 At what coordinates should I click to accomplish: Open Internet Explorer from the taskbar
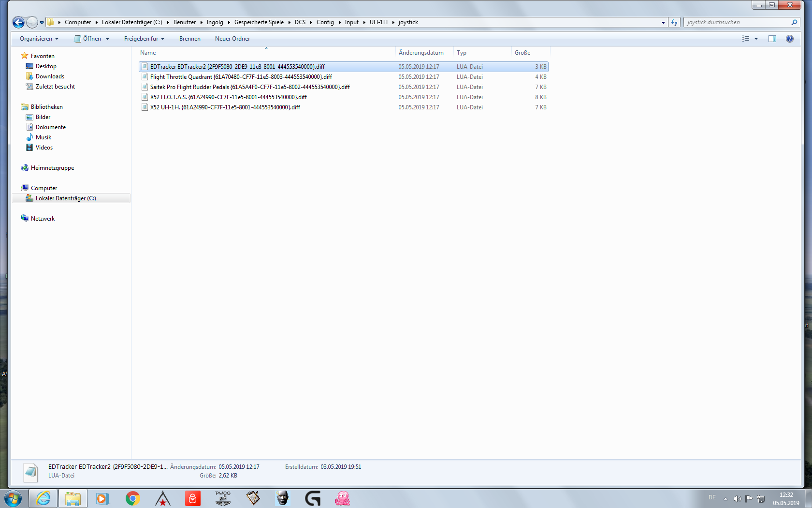pyautogui.click(x=43, y=498)
